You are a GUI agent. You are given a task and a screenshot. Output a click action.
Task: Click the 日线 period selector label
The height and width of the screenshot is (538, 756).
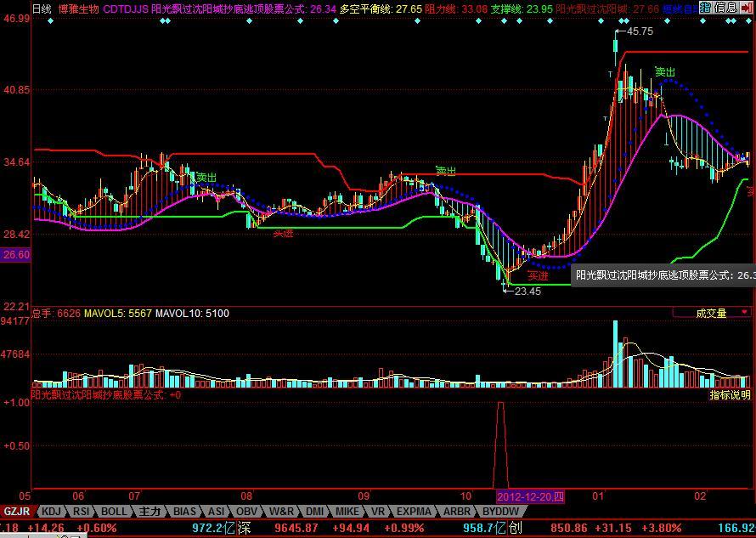point(42,8)
